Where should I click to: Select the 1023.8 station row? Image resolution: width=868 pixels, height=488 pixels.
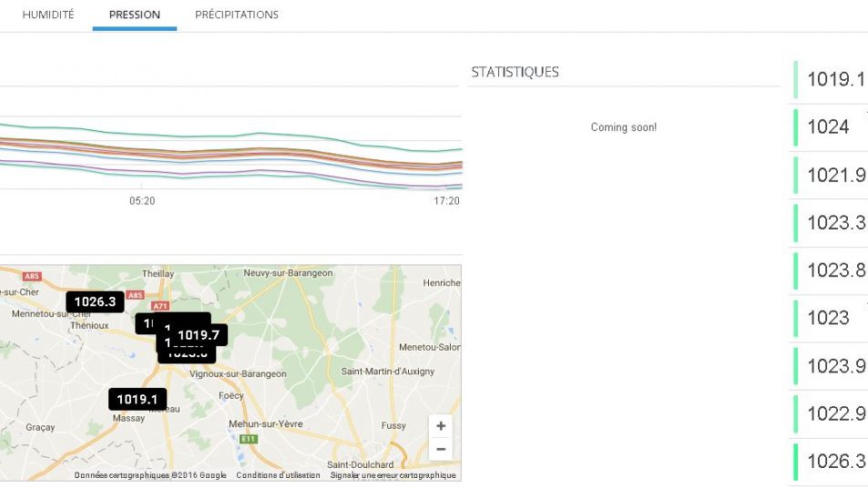coord(833,270)
